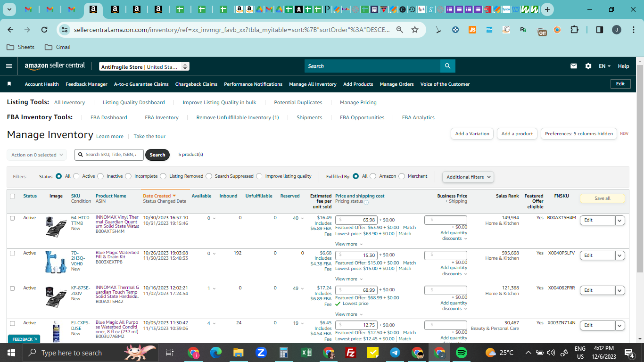The height and width of the screenshot is (362, 644).
Task: Open FileZilla from the taskbar
Action: (x=350, y=353)
